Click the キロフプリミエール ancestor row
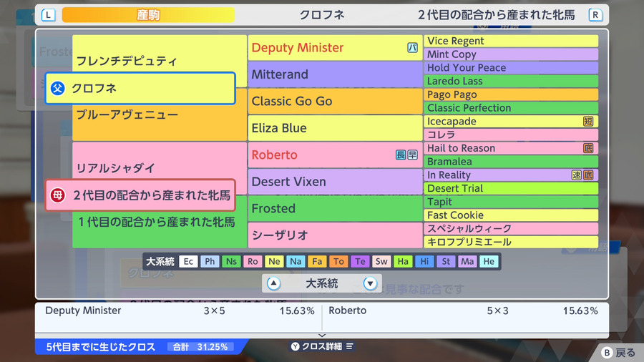Screen dimensions: 644x362 pos(511,242)
